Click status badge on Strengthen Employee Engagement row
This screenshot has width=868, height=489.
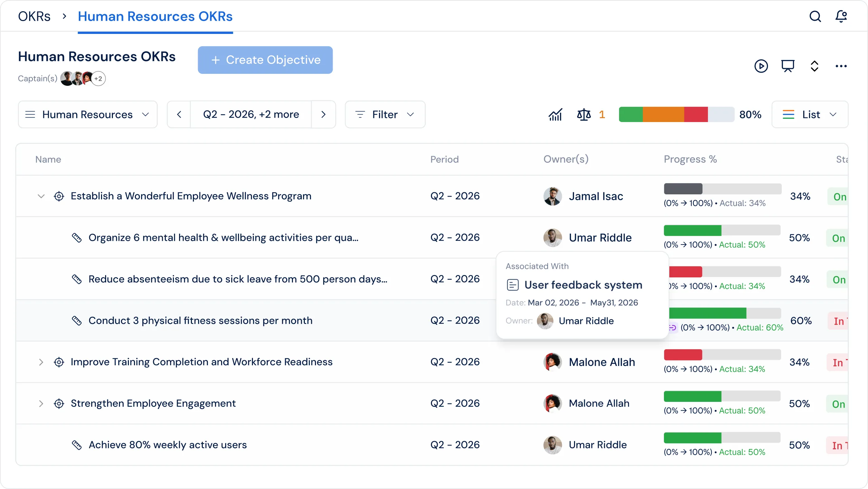pos(837,404)
